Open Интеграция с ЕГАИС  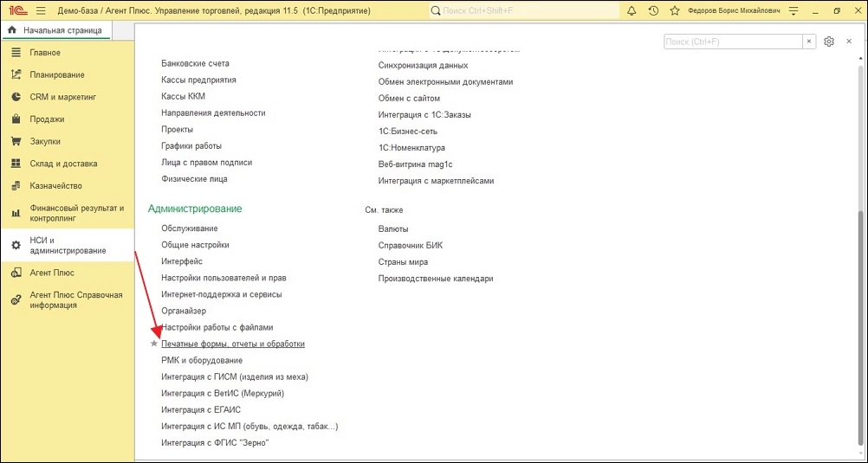(201, 410)
